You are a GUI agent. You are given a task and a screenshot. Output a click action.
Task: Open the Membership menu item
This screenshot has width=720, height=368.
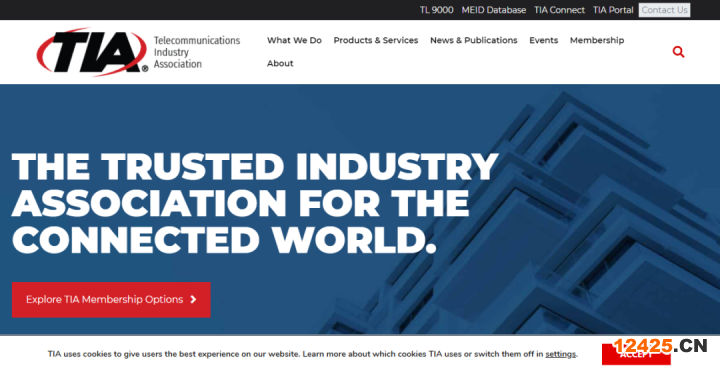(x=597, y=40)
